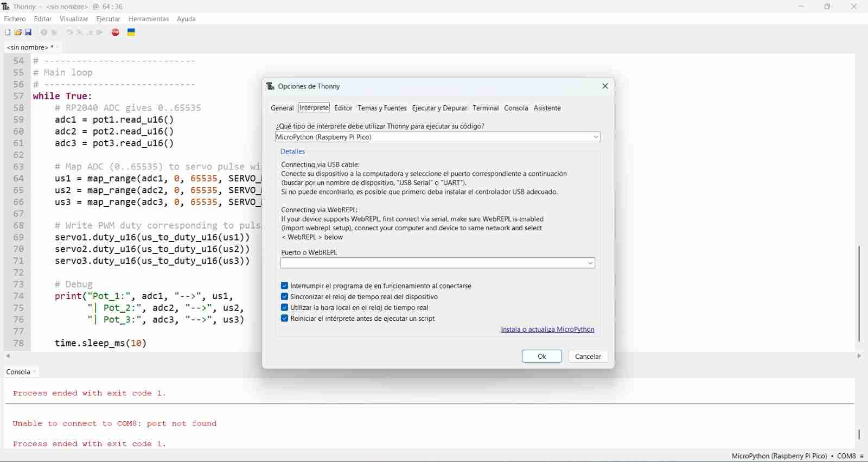This screenshot has width=868, height=462.
Task: Stop the backend with the red STOP icon
Action: 116,33
